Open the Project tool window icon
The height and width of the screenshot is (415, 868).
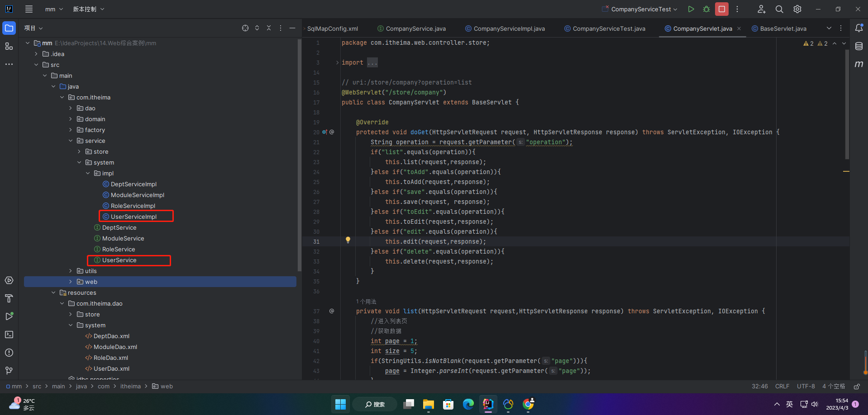pos(9,28)
